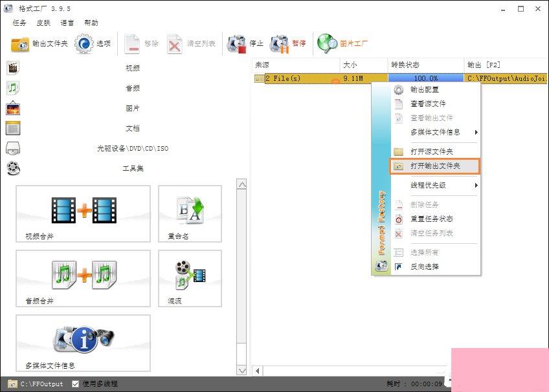Choose 查看源文件 from context menu
Image resolution: width=549 pixels, height=392 pixels.
435,103
